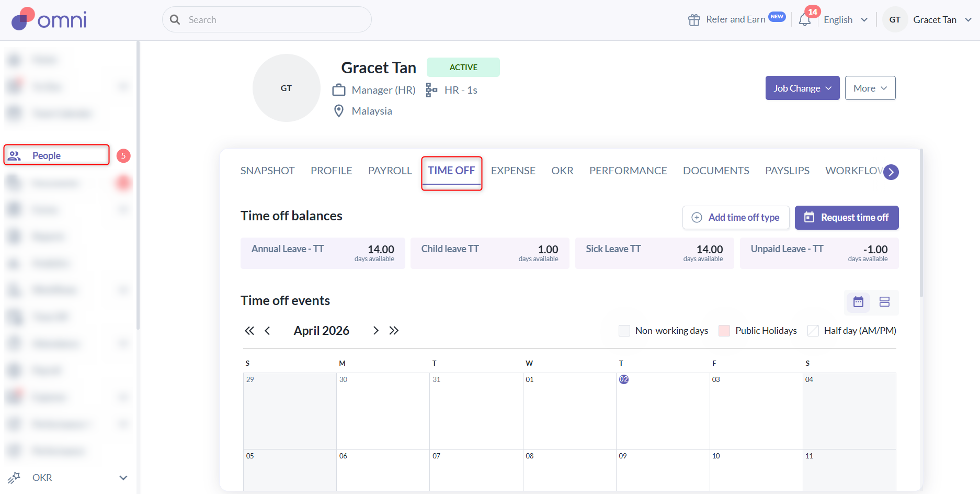980x494 pixels.
Task: Click the Manager (HR) job title text
Action: (384, 90)
